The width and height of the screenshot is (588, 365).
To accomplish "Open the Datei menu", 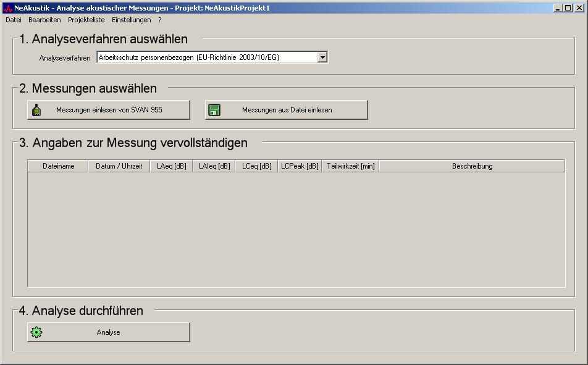I will click(x=13, y=20).
